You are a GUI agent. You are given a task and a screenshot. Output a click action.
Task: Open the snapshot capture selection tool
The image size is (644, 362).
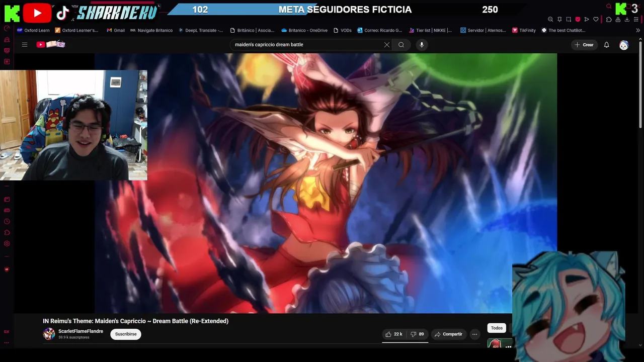(x=569, y=19)
